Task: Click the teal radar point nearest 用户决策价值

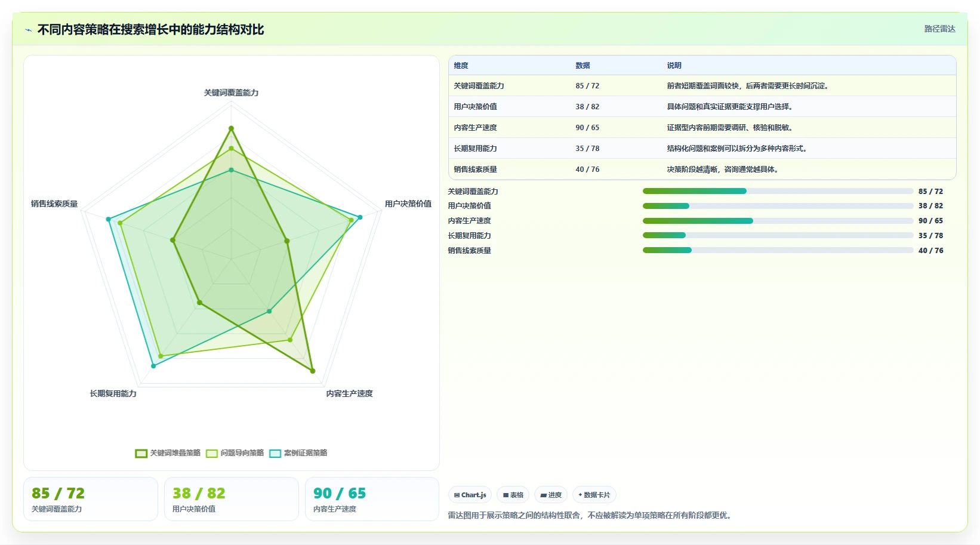Action: (x=360, y=217)
